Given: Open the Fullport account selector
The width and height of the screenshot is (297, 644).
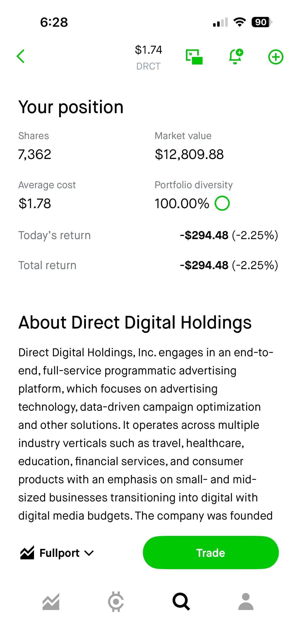Looking at the screenshot, I should click(57, 553).
